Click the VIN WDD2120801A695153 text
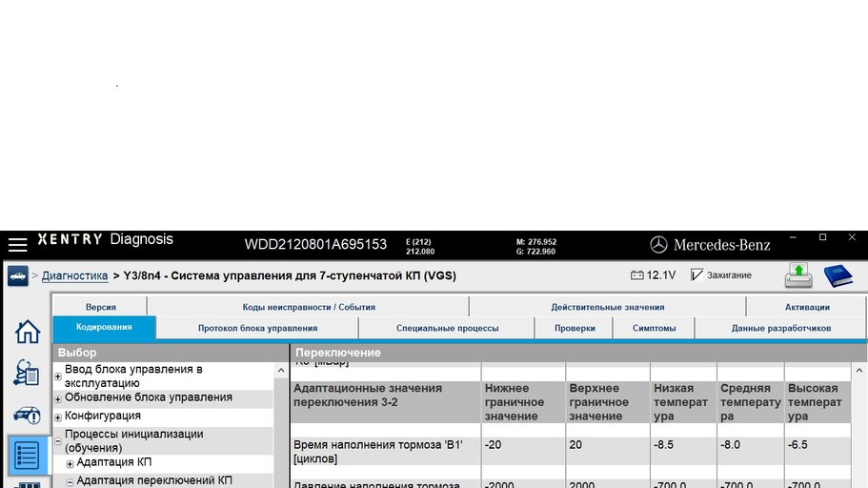 point(315,244)
